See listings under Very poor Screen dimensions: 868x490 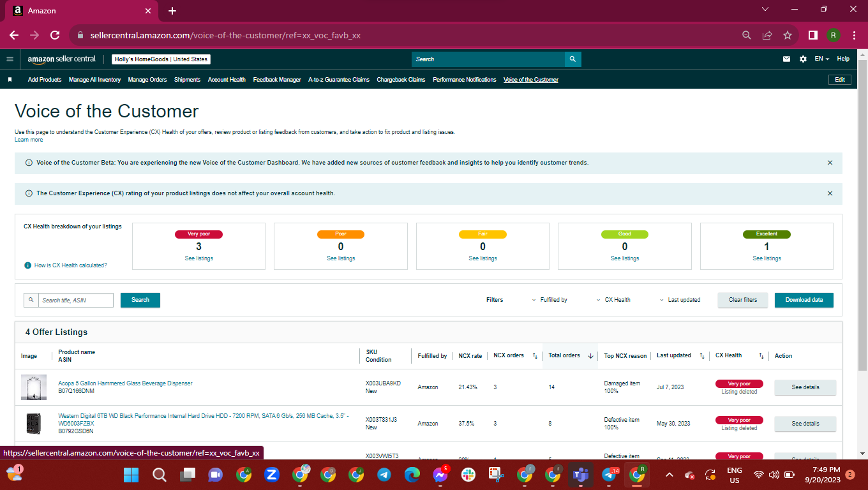199,258
